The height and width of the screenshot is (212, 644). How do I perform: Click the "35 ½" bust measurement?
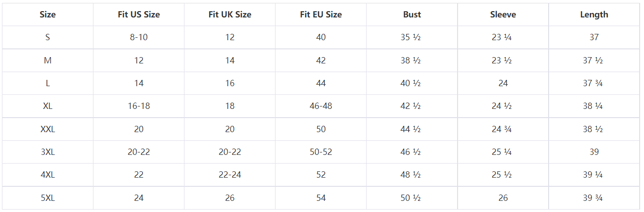[x=412, y=37]
